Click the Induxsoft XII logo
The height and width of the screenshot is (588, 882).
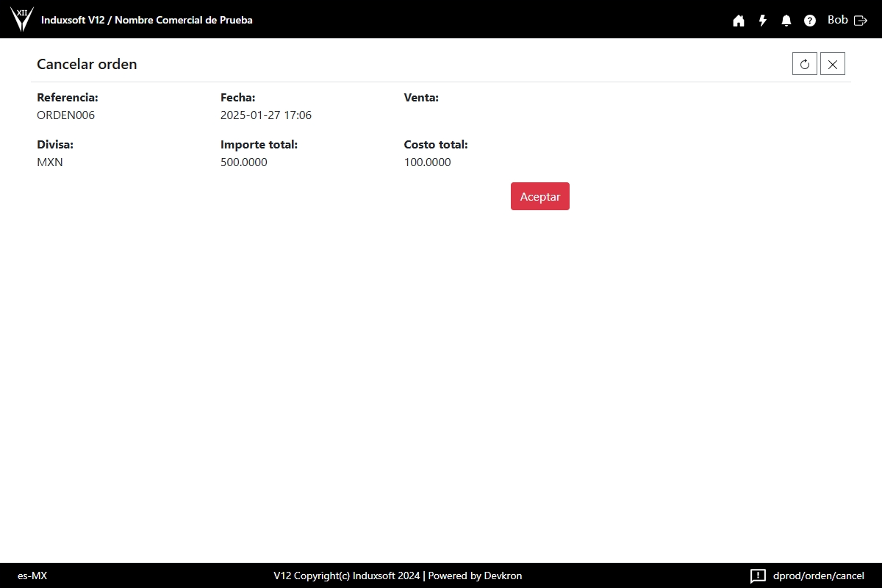[x=22, y=19]
